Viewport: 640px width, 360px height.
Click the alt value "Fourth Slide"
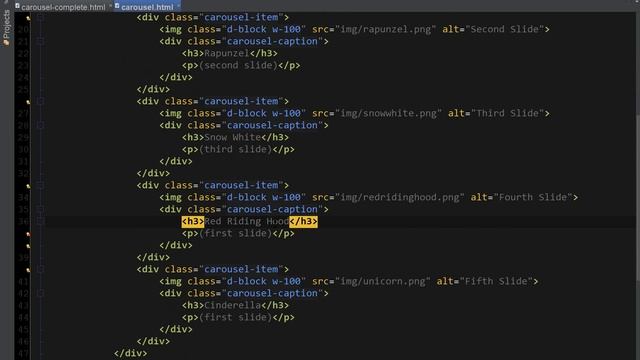tap(533, 197)
